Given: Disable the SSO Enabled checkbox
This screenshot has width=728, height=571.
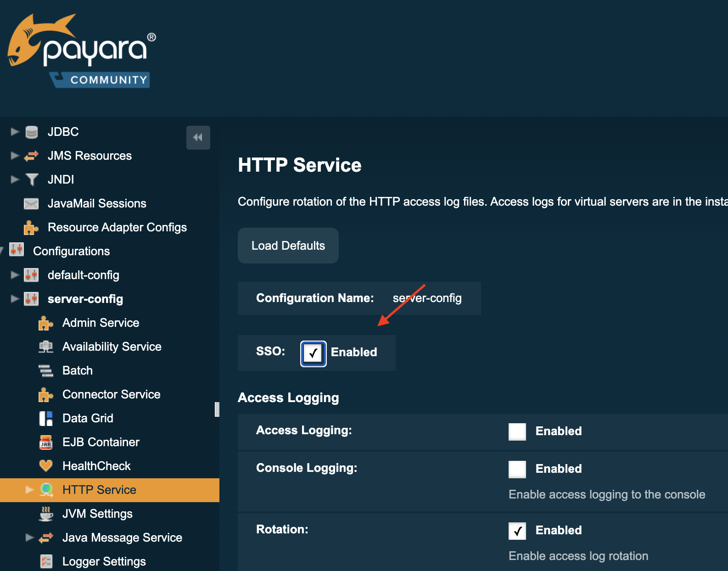Looking at the screenshot, I should pos(313,353).
